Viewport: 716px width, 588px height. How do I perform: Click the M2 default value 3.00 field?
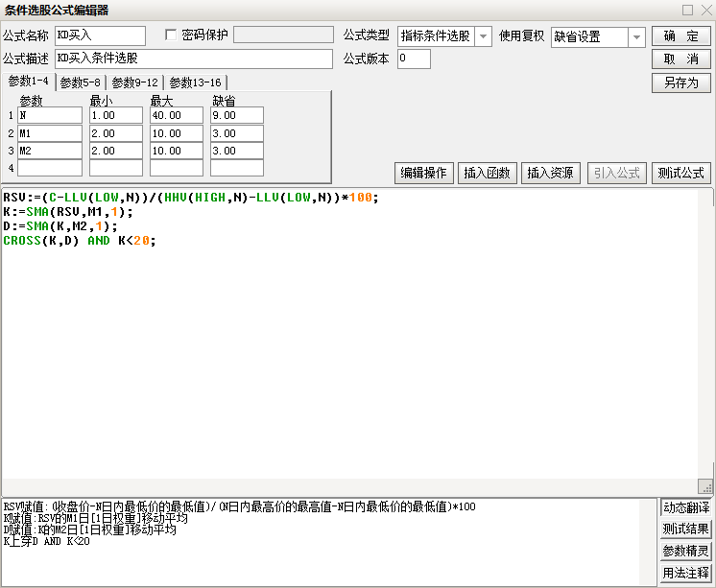tap(237, 151)
